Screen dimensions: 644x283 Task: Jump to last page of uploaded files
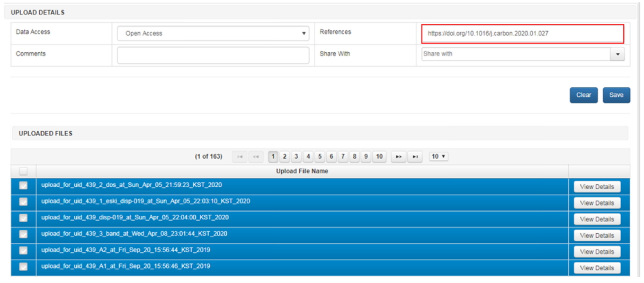[x=415, y=157]
